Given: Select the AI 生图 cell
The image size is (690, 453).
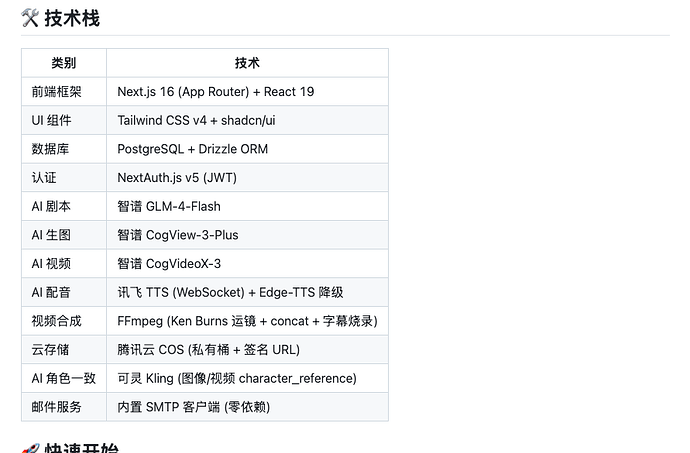Looking at the screenshot, I should (64, 235).
